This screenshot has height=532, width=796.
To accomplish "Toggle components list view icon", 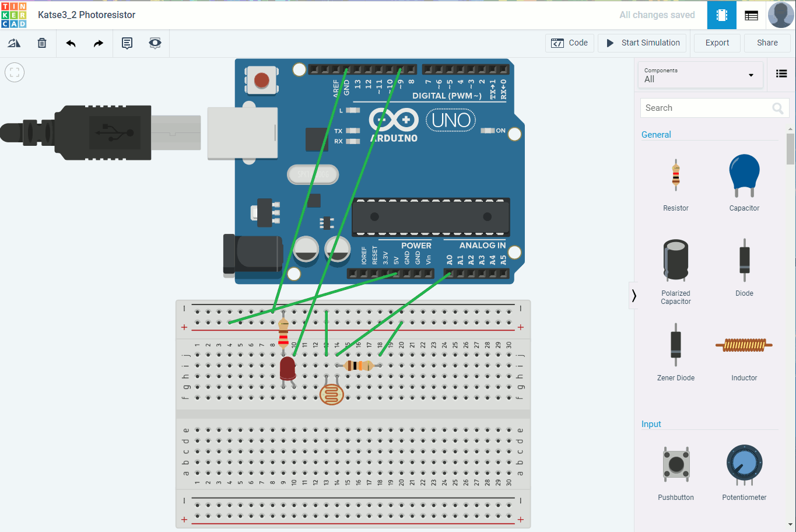I will coord(781,73).
